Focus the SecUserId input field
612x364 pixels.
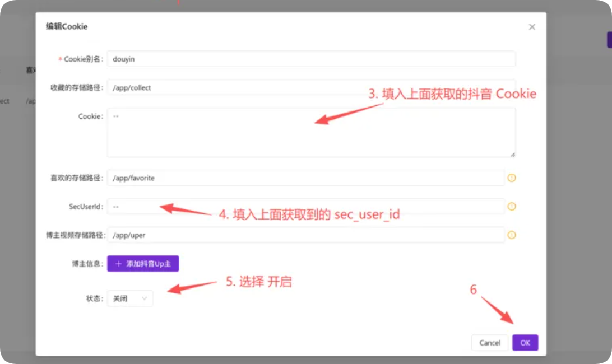[305, 207]
